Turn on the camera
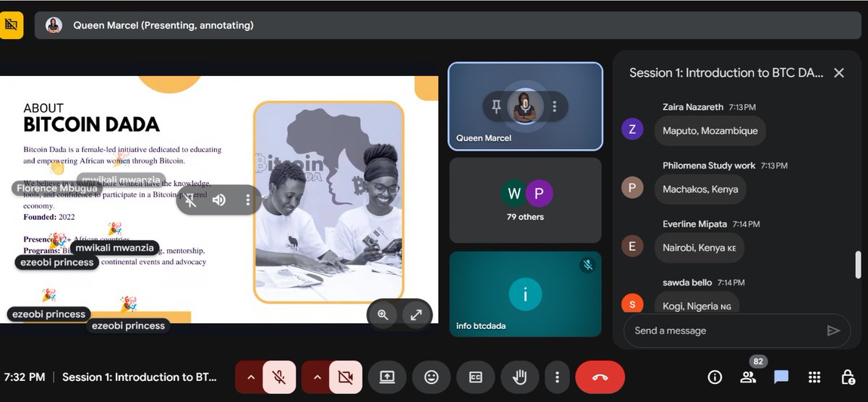Viewport: 868px width, 402px height. 345,377
